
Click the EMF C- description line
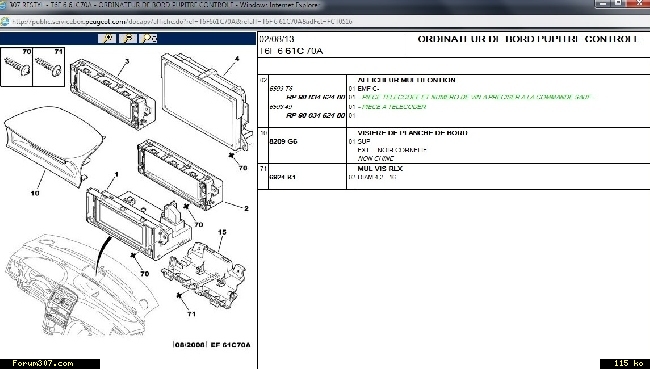[369, 88]
